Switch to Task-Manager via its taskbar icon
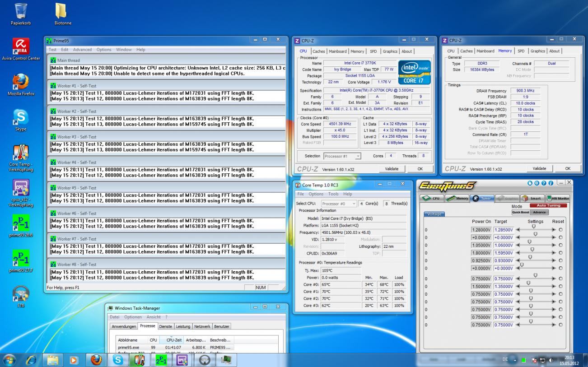Image resolution: width=588 pixels, height=367 pixels. (x=226, y=360)
